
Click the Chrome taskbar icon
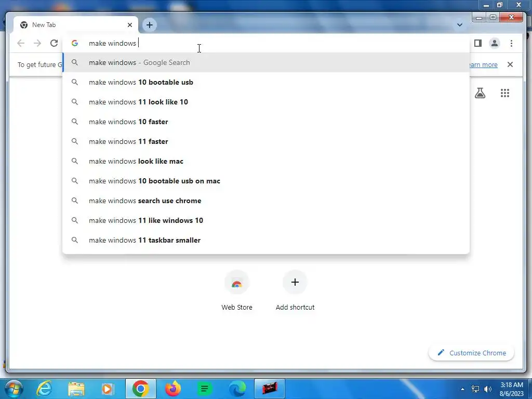click(x=140, y=389)
